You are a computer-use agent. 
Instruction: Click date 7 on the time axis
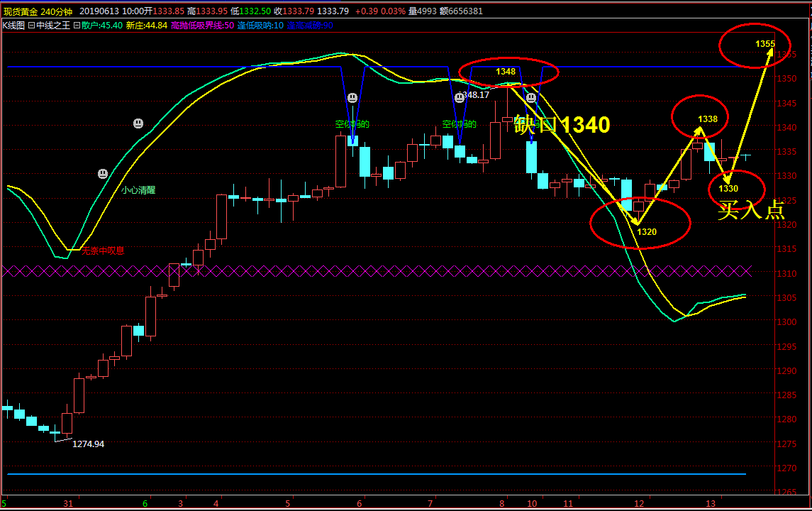pos(430,504)
